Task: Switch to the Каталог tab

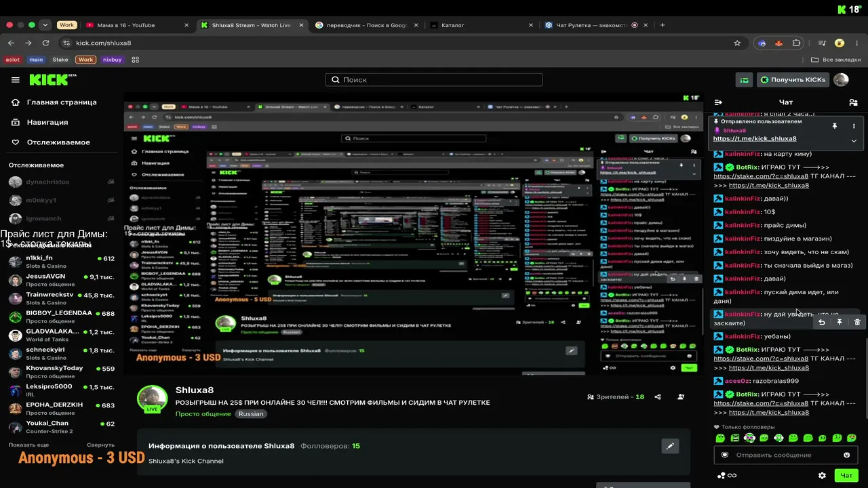Action: 481,25
